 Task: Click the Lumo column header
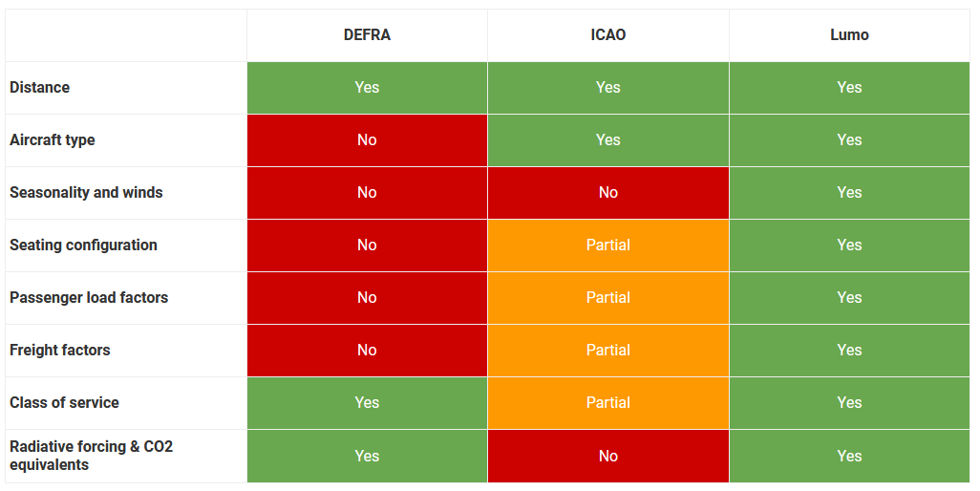pyautogui.click(x=849, y=35)
